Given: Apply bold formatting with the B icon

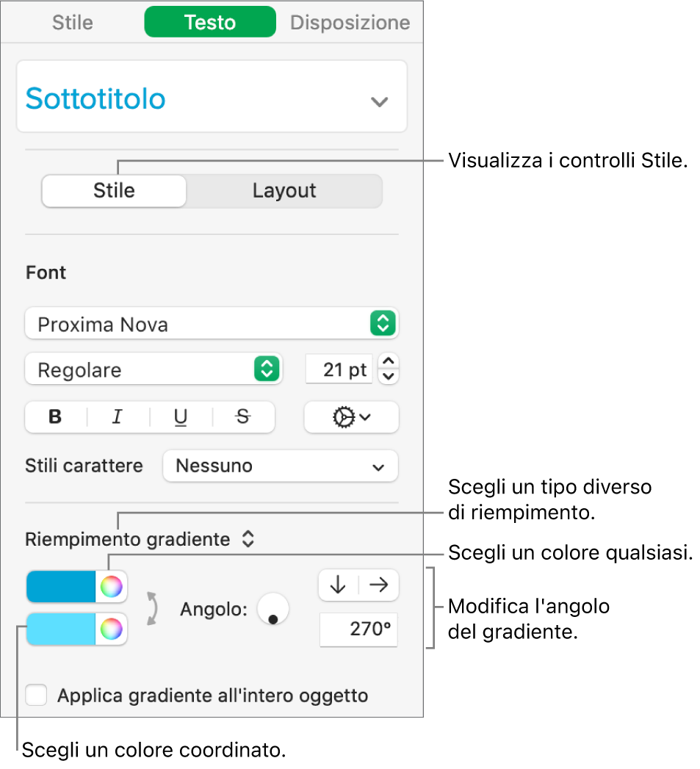Looking at the screenshot, I should click(x=54, y=417).
